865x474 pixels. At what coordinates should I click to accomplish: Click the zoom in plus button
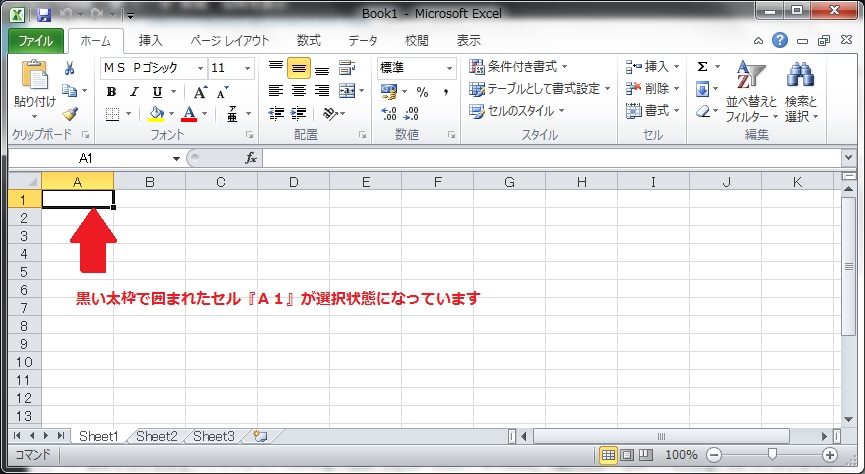(830, 455)
